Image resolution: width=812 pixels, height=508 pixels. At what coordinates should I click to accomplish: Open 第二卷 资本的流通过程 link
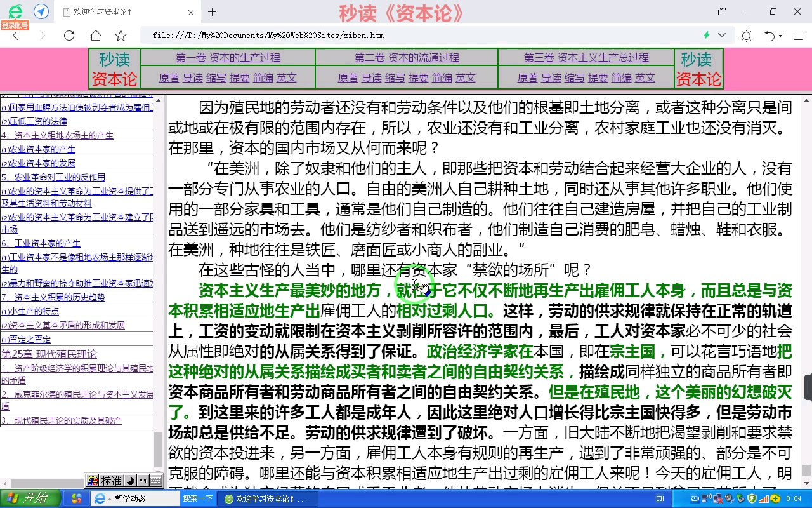pyautogui.click(x=407, y=57)
